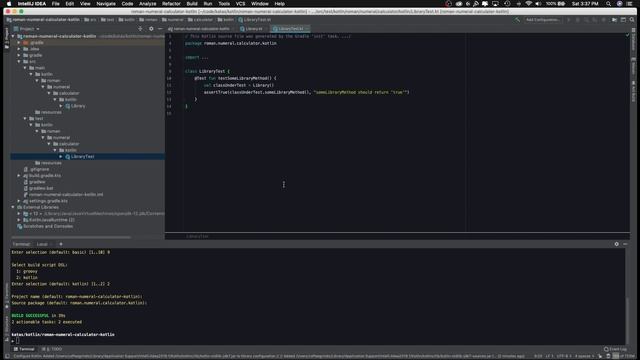Click the Siri icon in menu bar

click(619, 4)
